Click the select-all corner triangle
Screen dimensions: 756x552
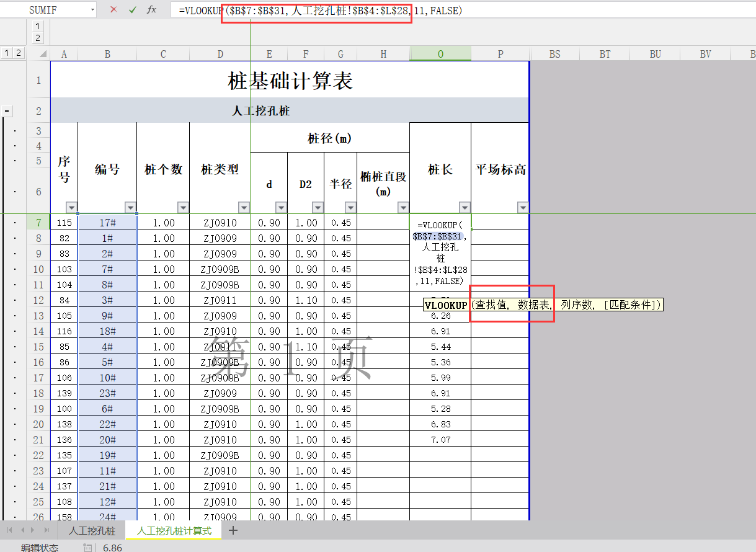pos(43,54)
